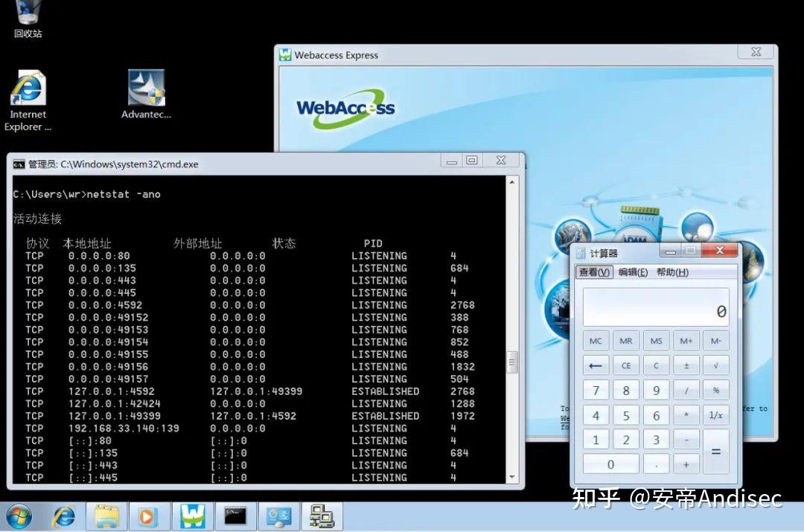Switch to WebAccess taskbar icon
The height and width of the screenshot is (532, 804).
[192, 516]
